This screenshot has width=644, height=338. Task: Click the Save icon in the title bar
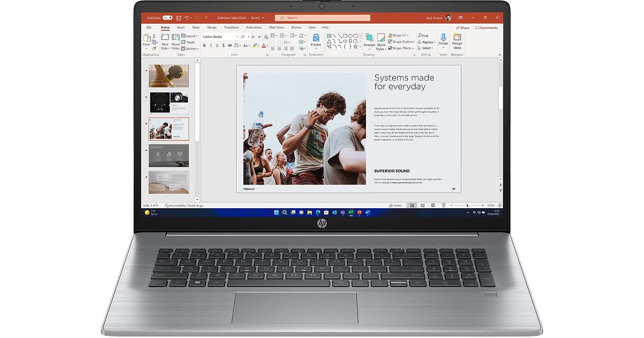click(x=178, y=18)
